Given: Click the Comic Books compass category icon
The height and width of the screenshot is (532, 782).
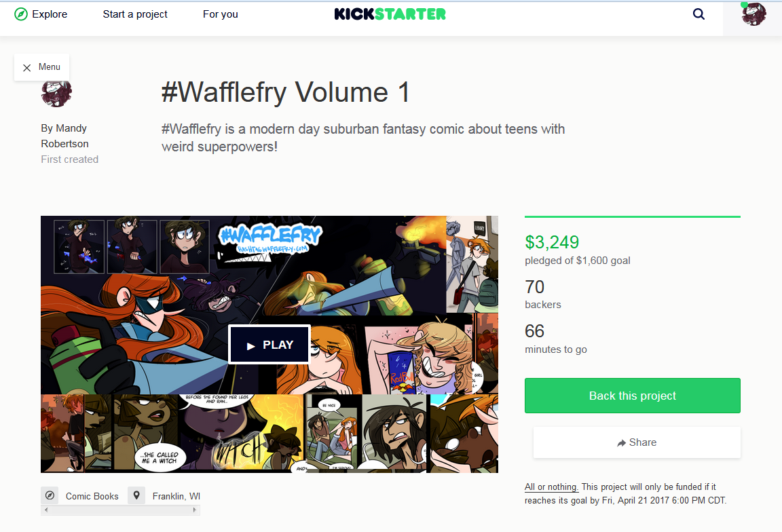Looking at the screenshot, I should point(50,495).
